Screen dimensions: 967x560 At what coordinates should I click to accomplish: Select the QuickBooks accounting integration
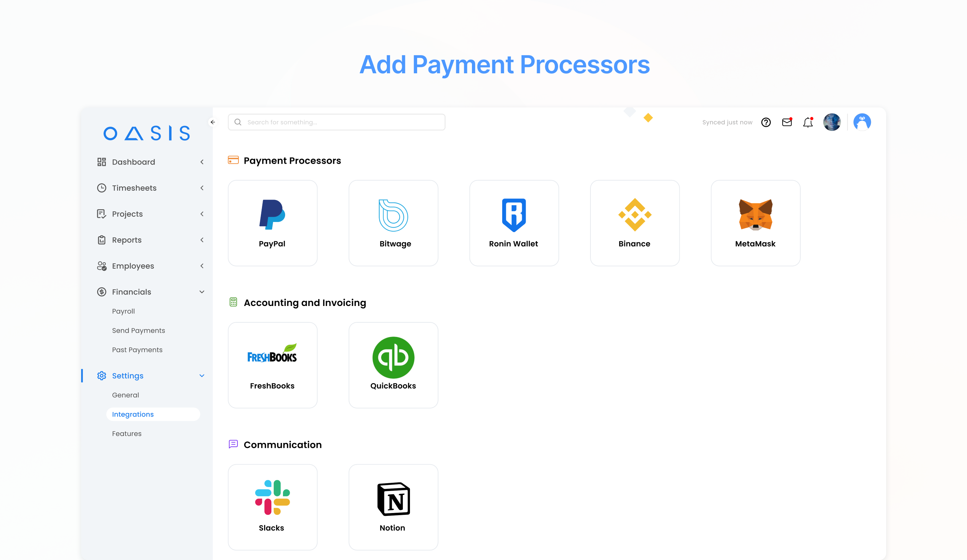[x=393, y=365]
